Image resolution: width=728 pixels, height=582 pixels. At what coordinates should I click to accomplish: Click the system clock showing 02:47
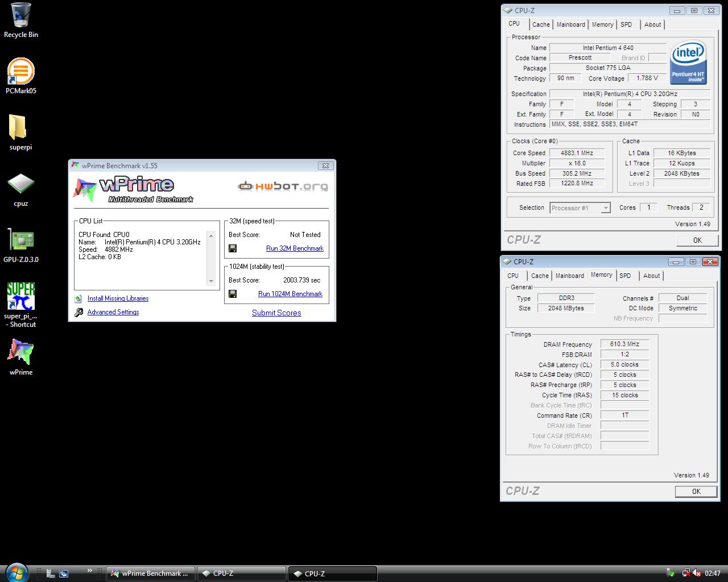click(x=713, y=573)
